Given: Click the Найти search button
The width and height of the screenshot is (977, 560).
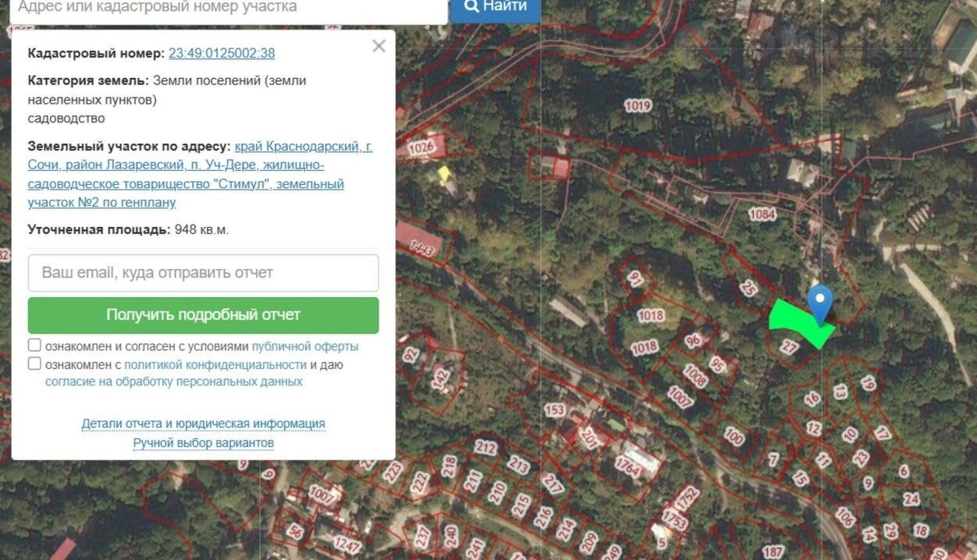Looking at the screenshot, I should (x=496, y=7).
